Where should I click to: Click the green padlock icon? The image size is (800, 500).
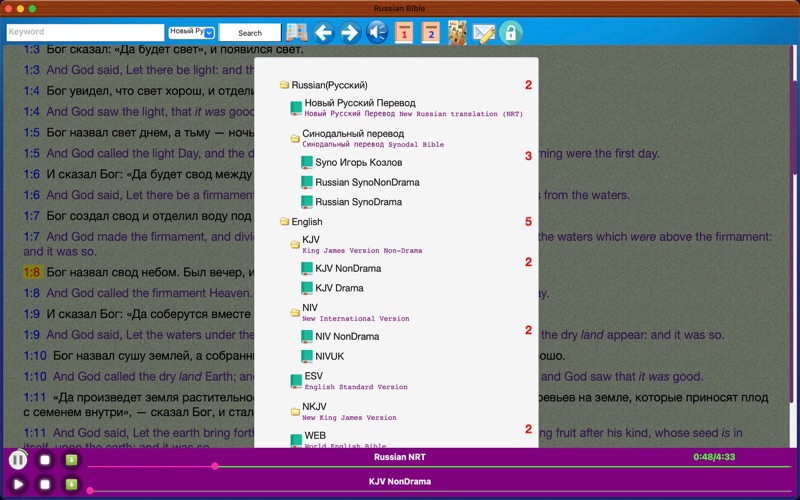pyautogui.click(x=511, y=33)
